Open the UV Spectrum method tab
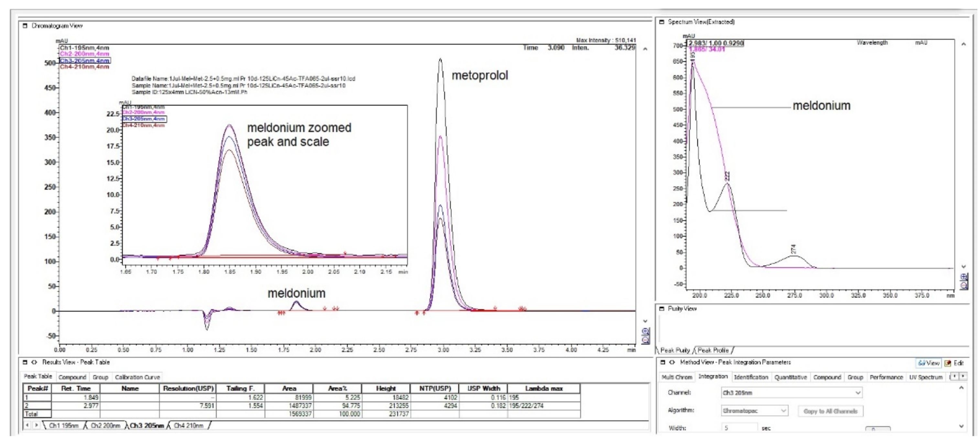The image size is (980, 443). click(926, 377)
